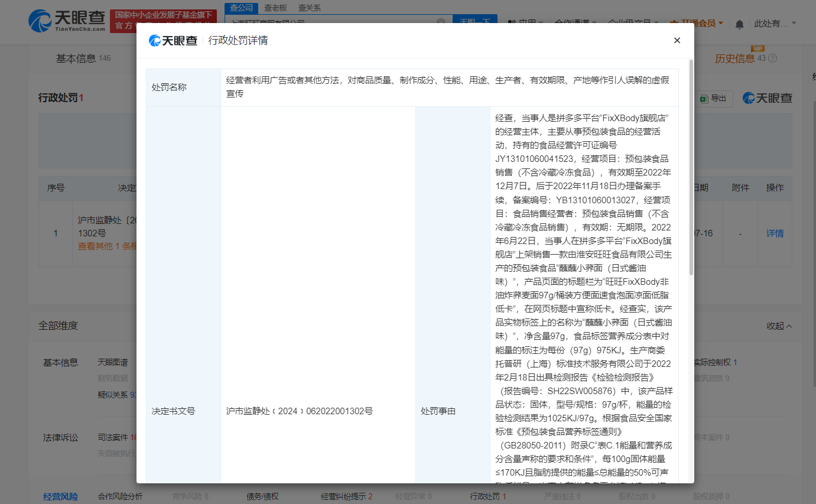Click the help icon beside 历史信息 43

(x=772, y=58)
